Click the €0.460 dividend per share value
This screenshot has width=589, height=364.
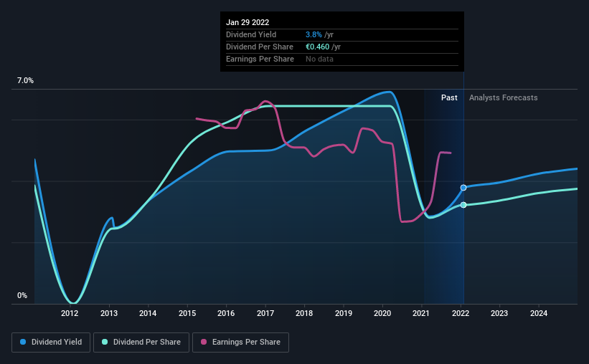pos(317,47)
